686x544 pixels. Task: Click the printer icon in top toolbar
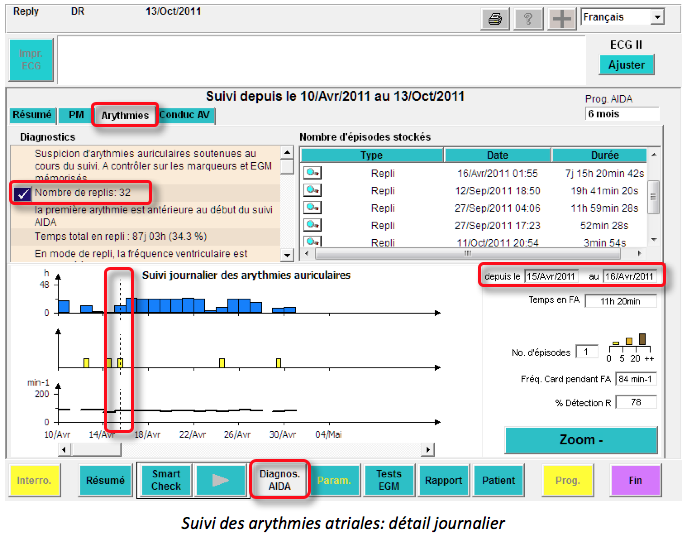pos(493,19)
